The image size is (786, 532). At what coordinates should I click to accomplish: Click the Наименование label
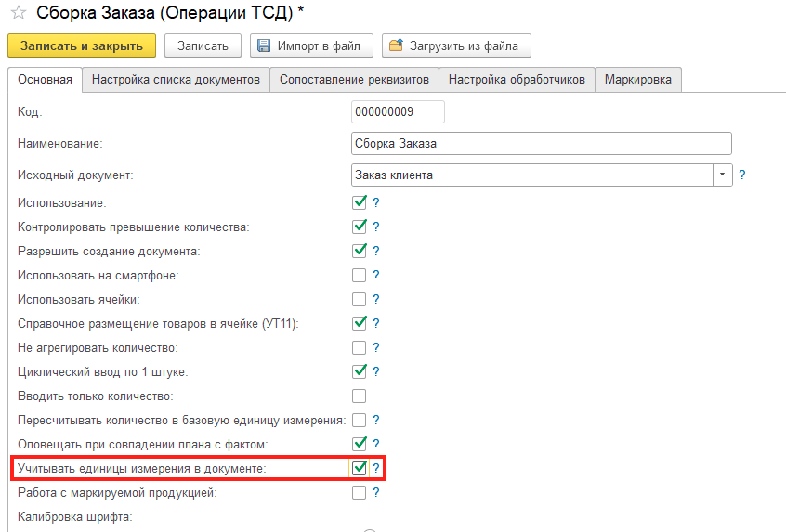coord(59,143)
